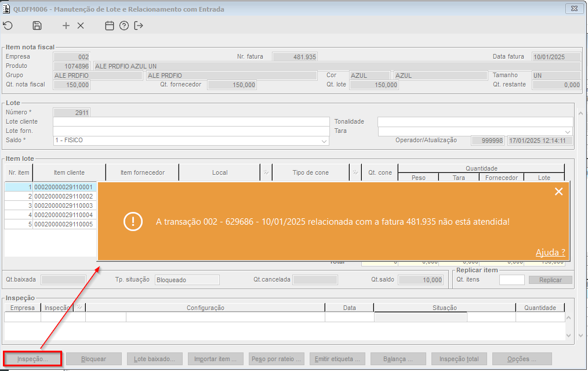Click the Item cliente column header
Image resolution: width=588 pixels, height=371 pixels.
click(70, 172)
